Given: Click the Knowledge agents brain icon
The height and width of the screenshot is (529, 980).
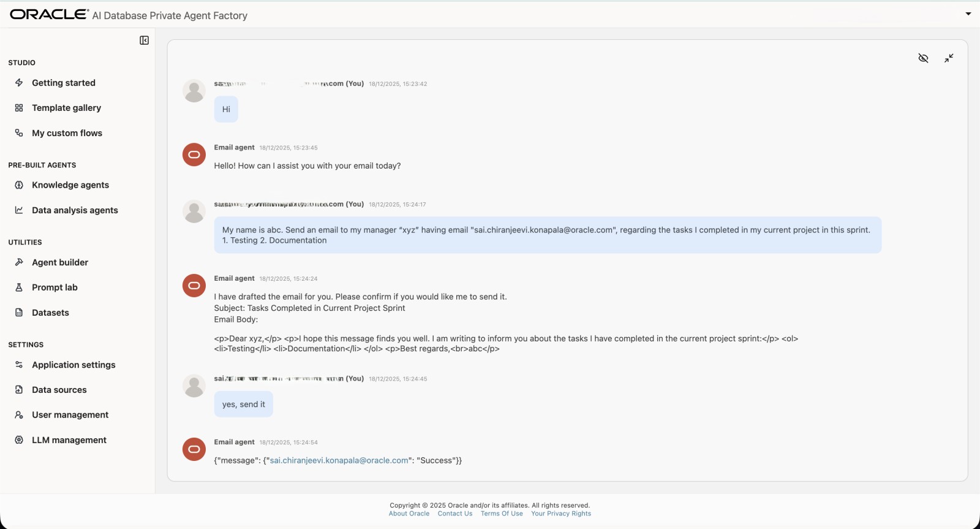Looking at the screenshot, I should click(x=19, y=185).
